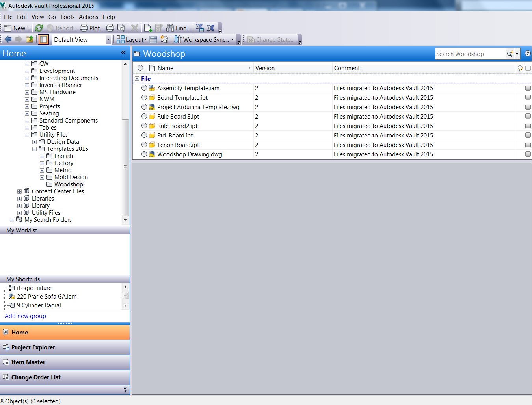Open the Tools menu

(x=67, y=17)
